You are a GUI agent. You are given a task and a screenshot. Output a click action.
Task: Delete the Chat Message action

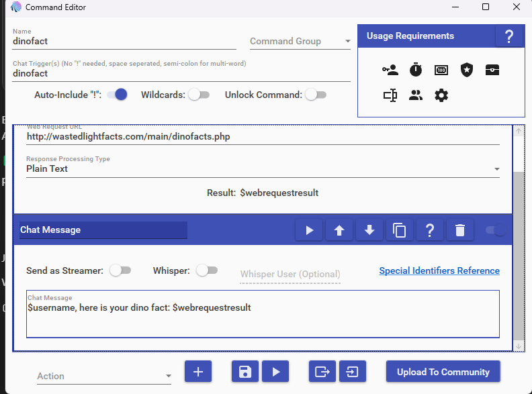(x=459, y=230)
